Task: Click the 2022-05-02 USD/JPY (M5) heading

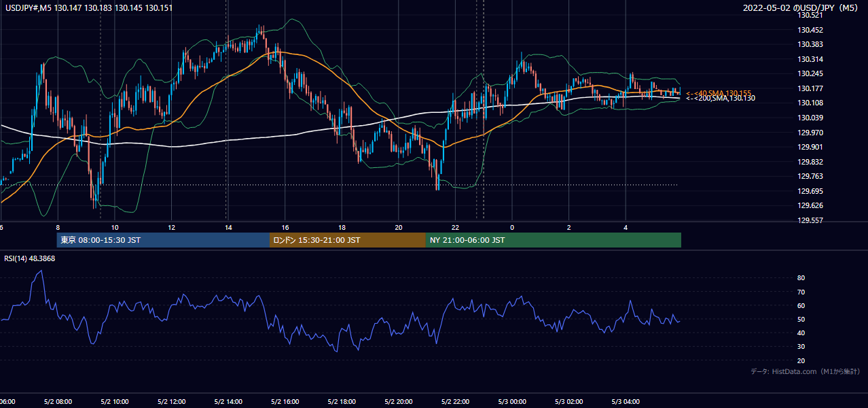Action: [801, 8]
